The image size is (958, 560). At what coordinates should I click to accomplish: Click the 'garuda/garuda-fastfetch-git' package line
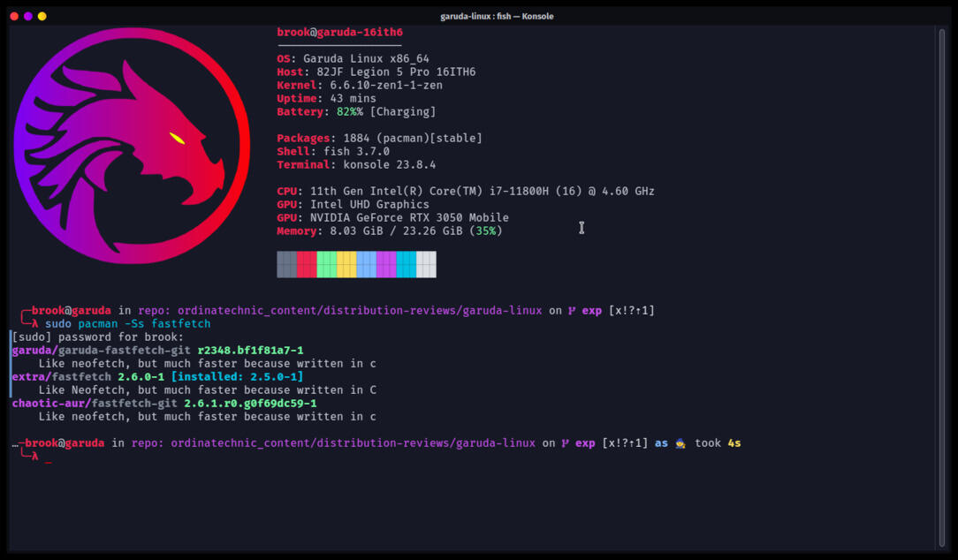157,351
